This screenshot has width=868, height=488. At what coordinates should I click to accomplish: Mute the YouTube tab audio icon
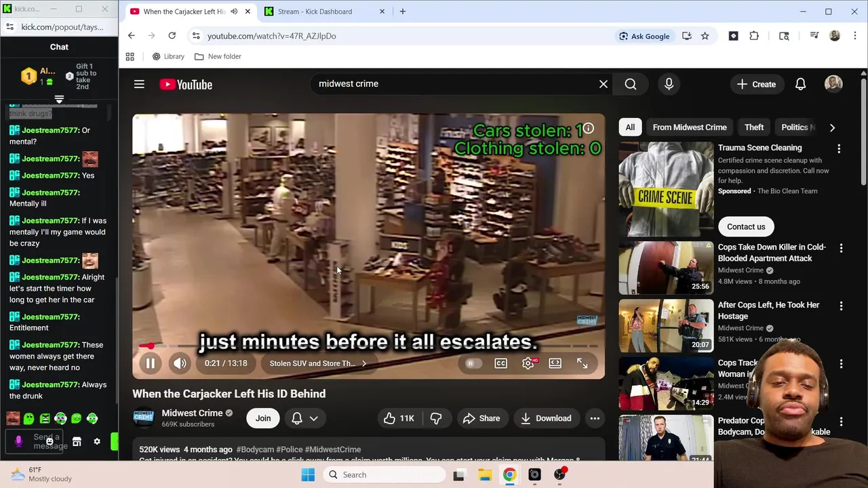pos(234,11)
